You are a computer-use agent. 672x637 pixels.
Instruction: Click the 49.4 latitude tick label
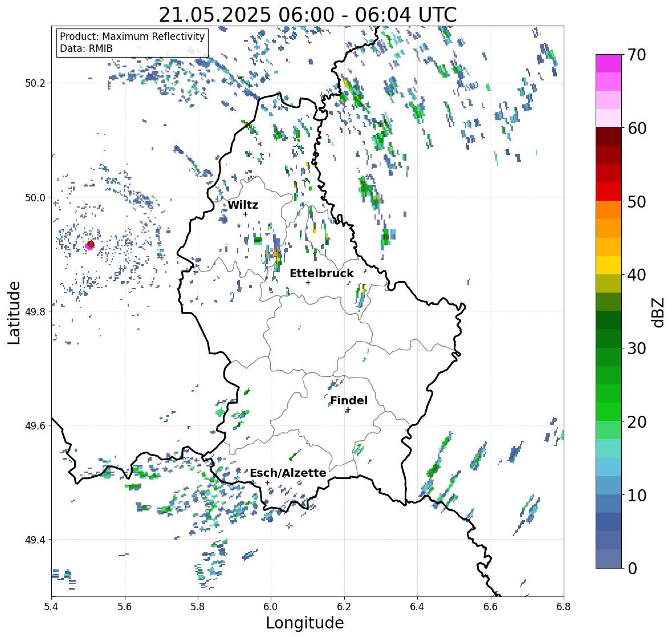pyautogui.click(x=35, y=540)
